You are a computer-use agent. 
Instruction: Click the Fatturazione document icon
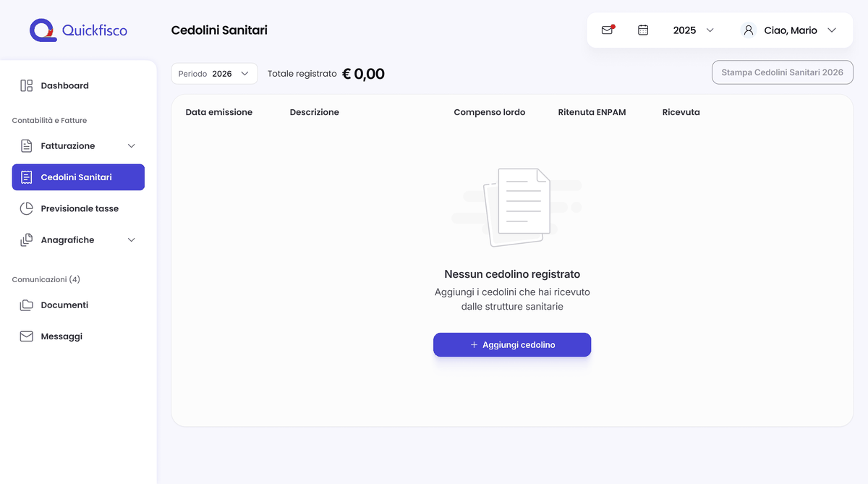[27, 146]
